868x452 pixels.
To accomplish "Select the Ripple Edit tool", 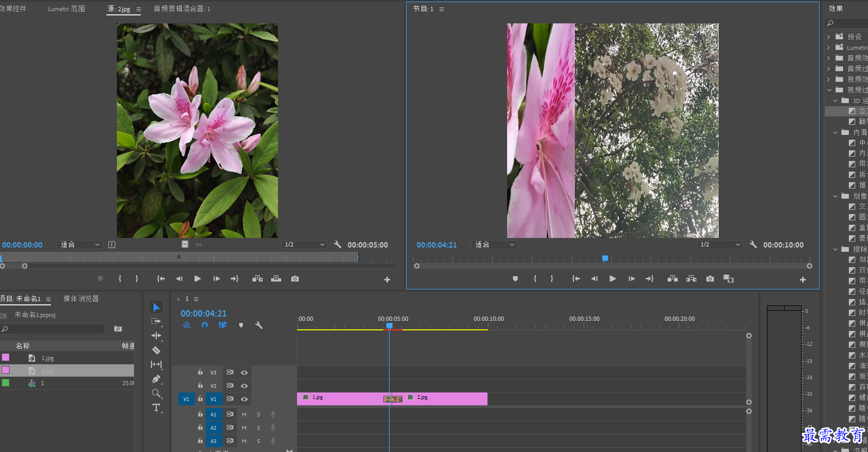I will click(156, 336).
